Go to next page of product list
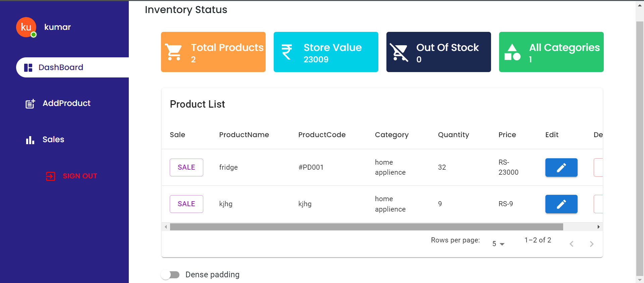 pyautogui.click(x=592, y=244)
